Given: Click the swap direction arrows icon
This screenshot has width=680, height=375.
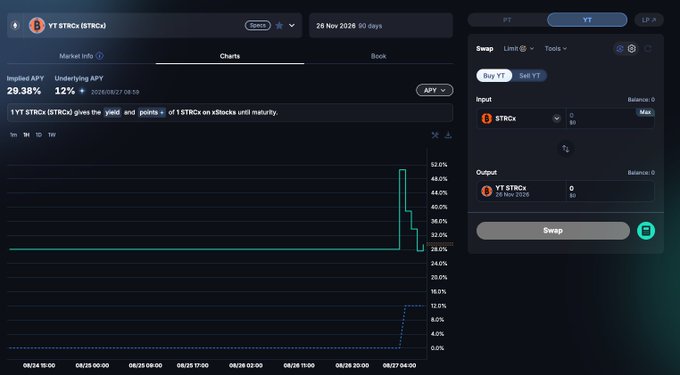Looking at the screenshot, I should pyautogui.click(x=566, y=149).
